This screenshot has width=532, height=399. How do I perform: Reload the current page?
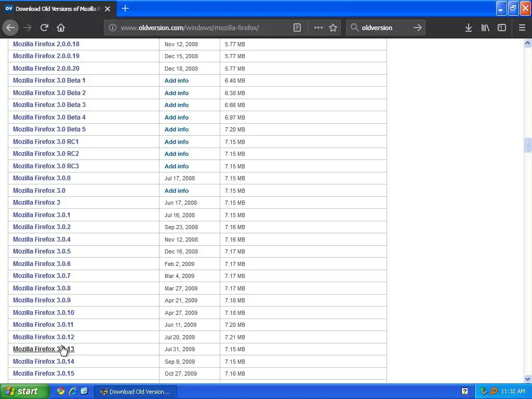[44, 28]
